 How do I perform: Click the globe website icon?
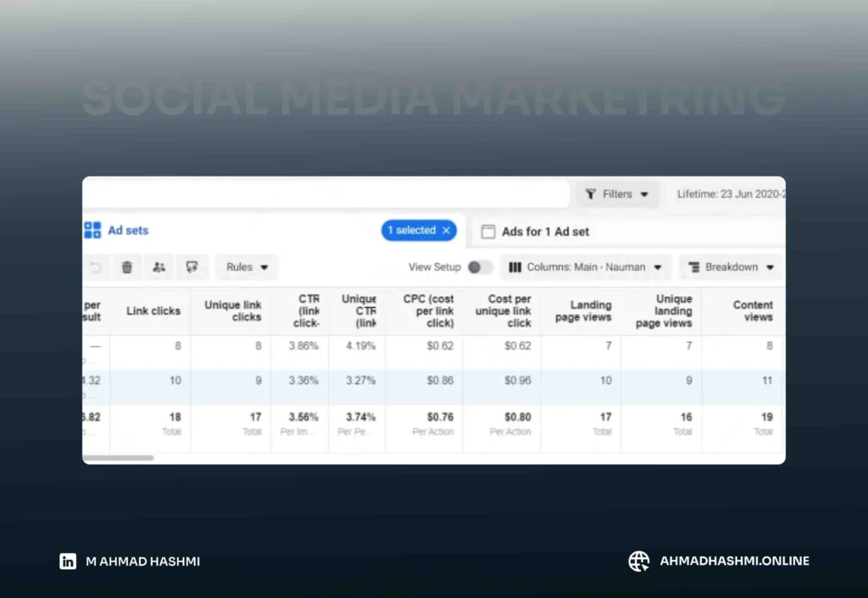638,561
